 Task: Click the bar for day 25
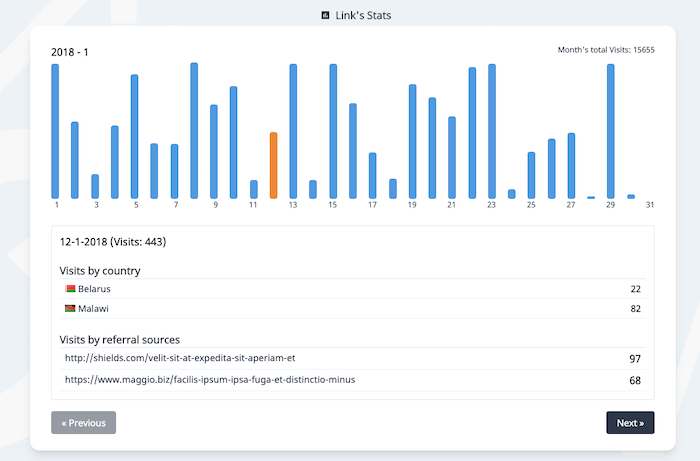(x=531, y=175)
